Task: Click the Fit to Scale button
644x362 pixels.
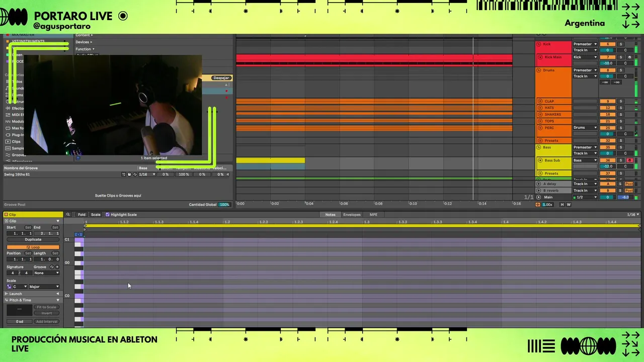Action: (x=46, y=307)
